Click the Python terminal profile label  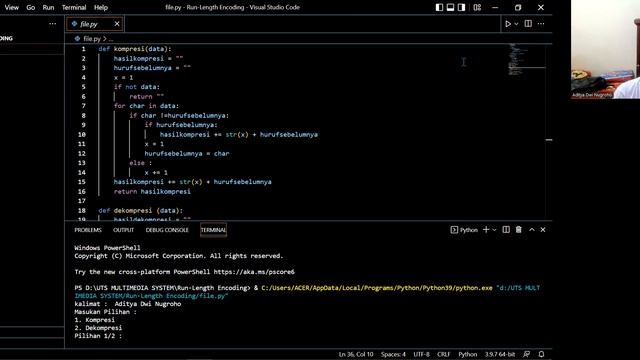point(464,230)
